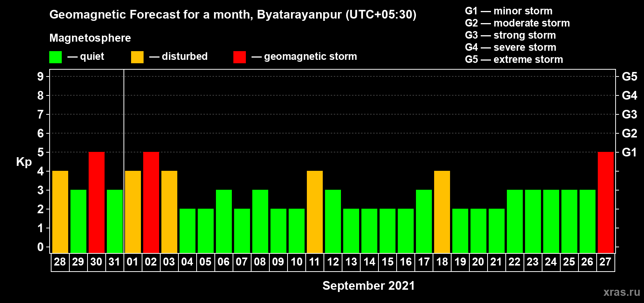Click date label 01 on the axis
Viewport: 644px width, 303px height.
tap(133, 262)
